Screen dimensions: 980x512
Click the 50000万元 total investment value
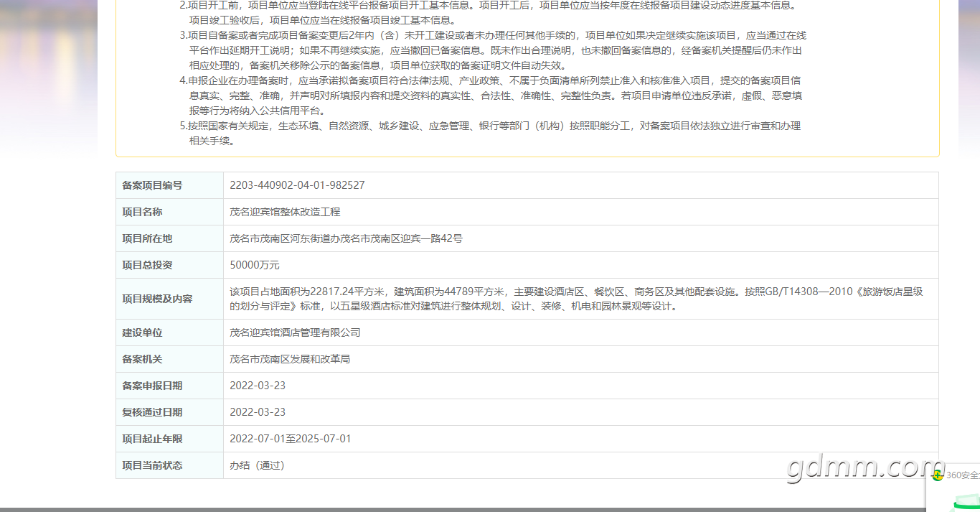[255, 265]
